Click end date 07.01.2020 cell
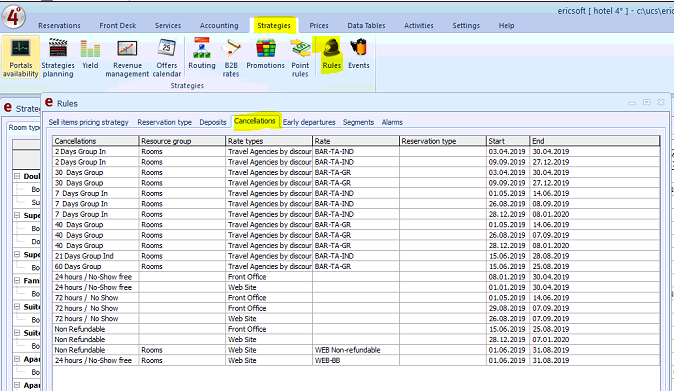The width and height of the screenshot is (674, 391). click(x=595, y=339)
